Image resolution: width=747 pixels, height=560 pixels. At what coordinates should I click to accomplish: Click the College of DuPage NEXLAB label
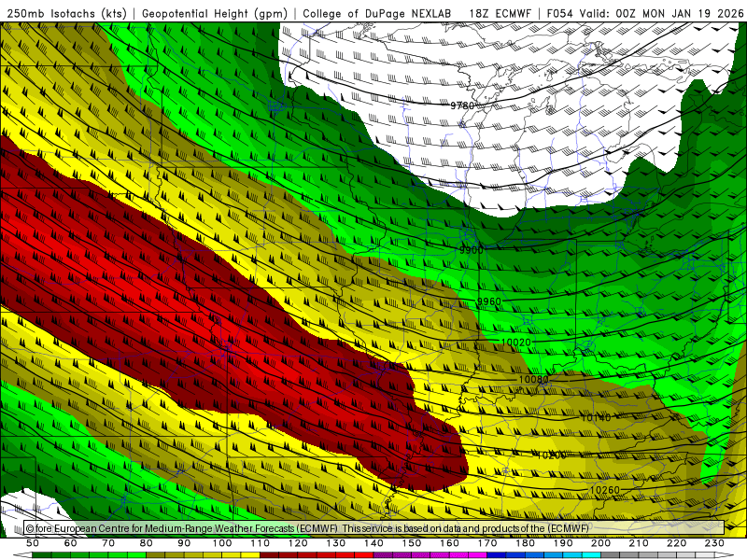[x=377, y=13]
